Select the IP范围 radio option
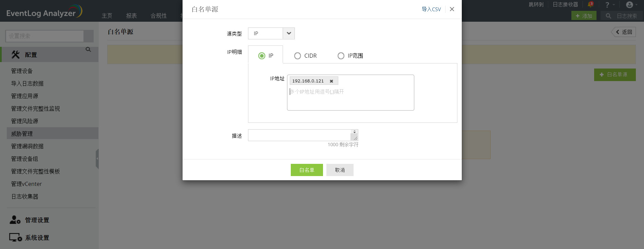The image size is (644, 249). [341, 56]
